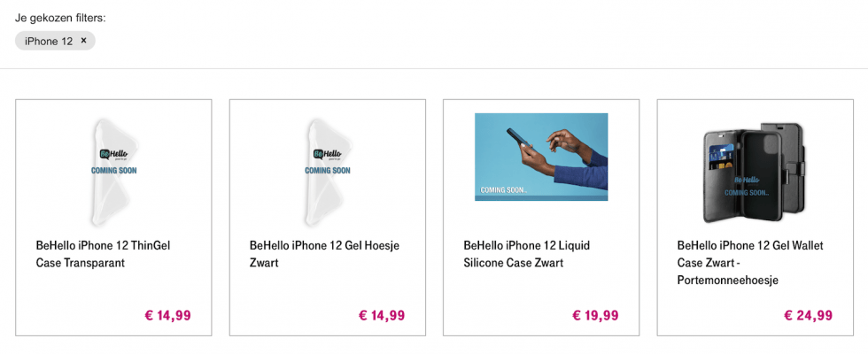This screenshot has width=868, height=354.
Task: Click the € 24,99 price tag
Action: click(809, 315)
